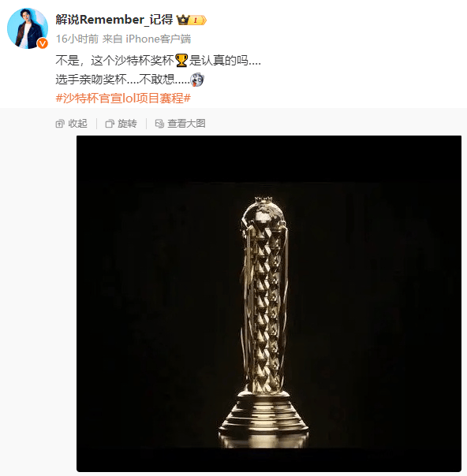Open the poster's round profile avatar
This screenshot has width=467, height=476.
click(28, 28)
